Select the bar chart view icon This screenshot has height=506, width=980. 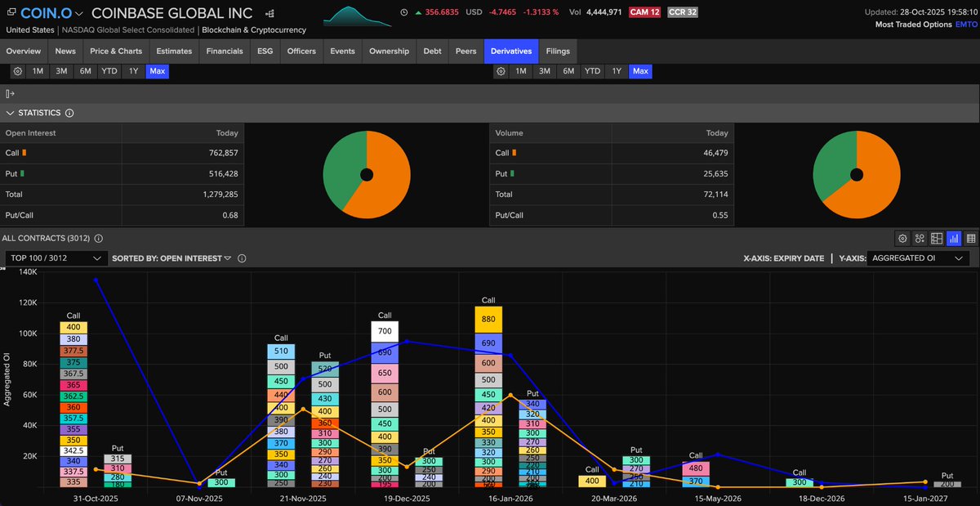(x=953, y=238)
